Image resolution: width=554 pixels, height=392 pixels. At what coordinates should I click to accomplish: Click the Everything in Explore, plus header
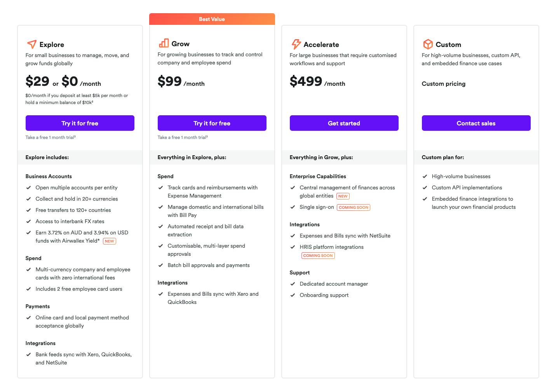(192, 157)
